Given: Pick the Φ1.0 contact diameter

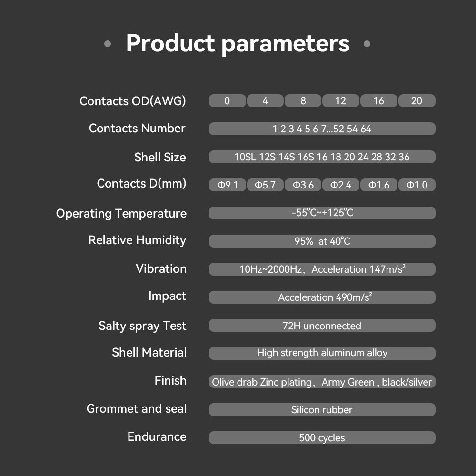Looking at the screenshot, I should click(x=416, y=185).
